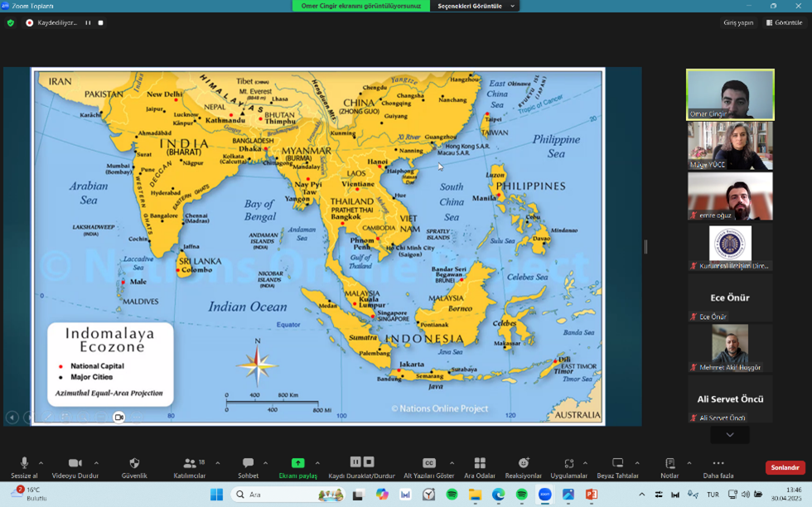Show hidden system tray icons
The image size is (812, 507).
pos(641,495)
